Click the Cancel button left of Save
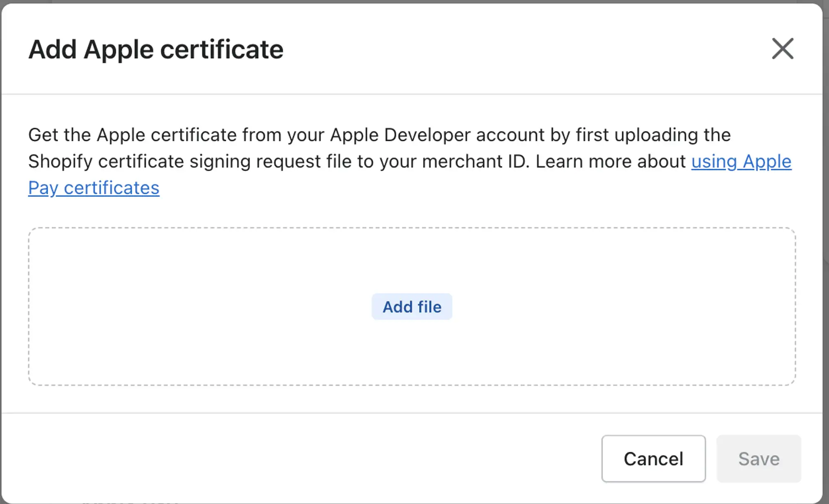This screenshot has width=829, height=504. pyautogui.click(x=653, y=458)
